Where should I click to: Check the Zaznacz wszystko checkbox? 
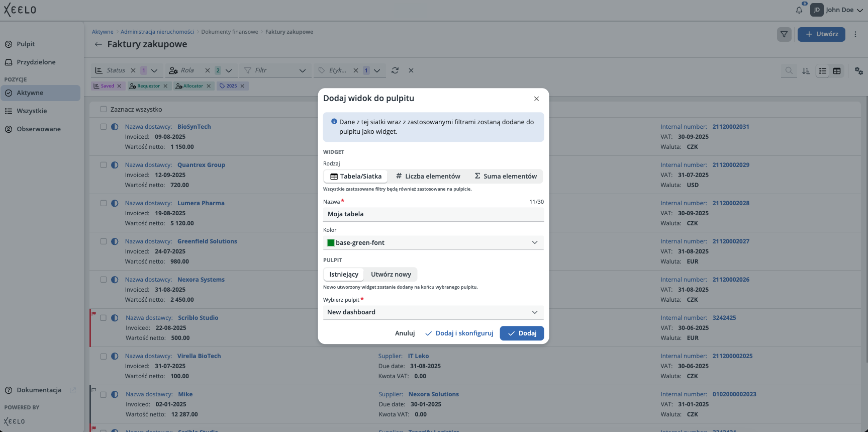[x=104, y=109]
